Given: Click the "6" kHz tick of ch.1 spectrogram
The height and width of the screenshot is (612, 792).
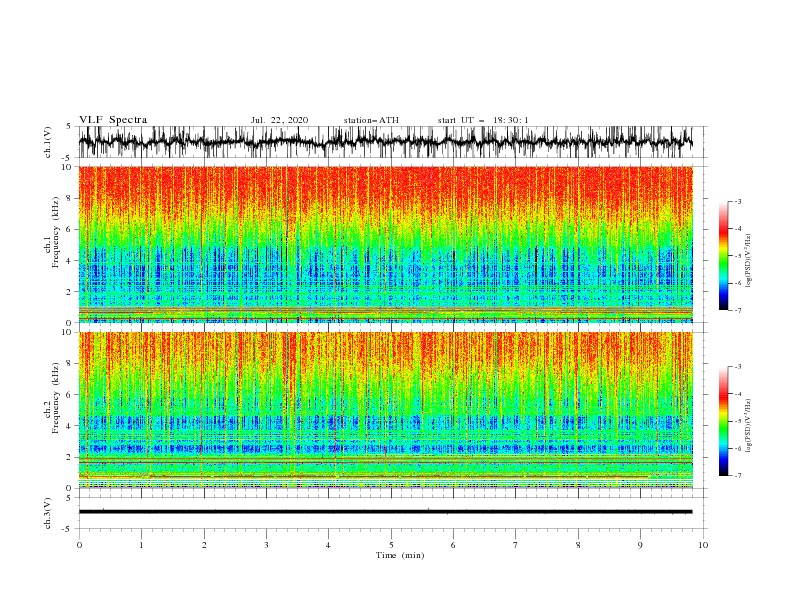Looking at the screenshot, I should point(69,229).
